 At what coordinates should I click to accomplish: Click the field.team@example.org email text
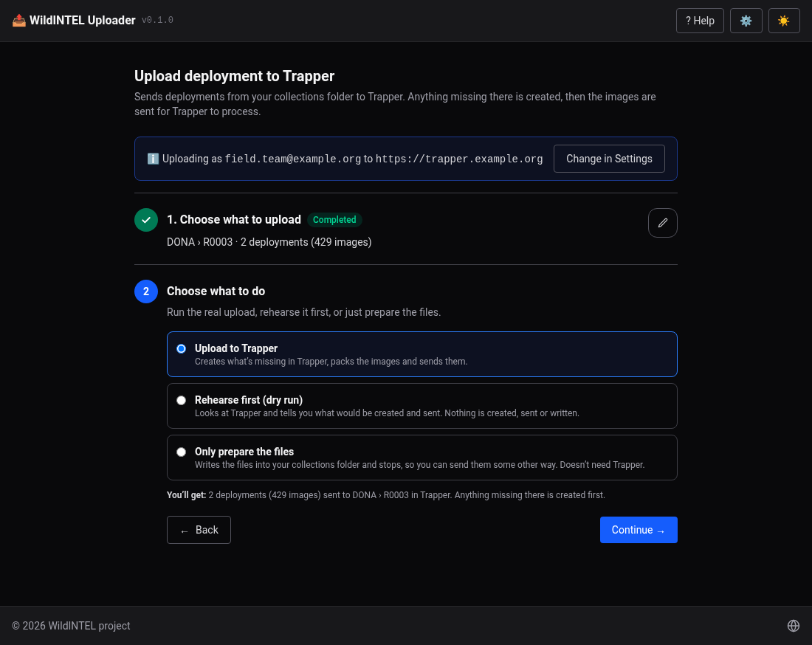point(292,159)
